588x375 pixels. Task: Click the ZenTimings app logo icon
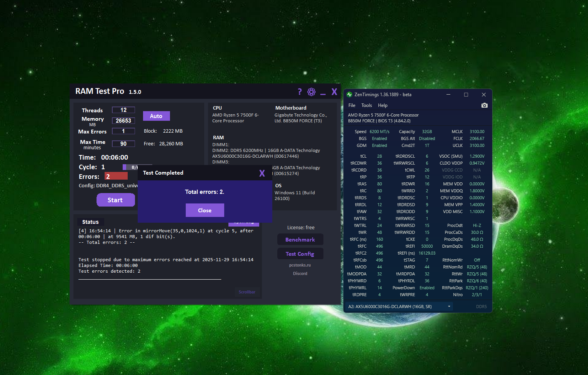(349, 95)
